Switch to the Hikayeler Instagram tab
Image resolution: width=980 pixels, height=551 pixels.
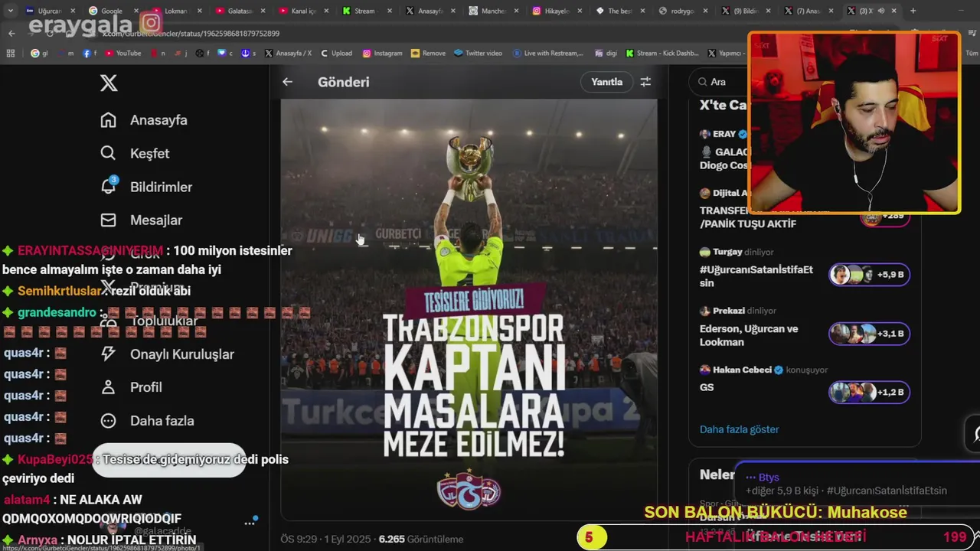click(556, 11)
